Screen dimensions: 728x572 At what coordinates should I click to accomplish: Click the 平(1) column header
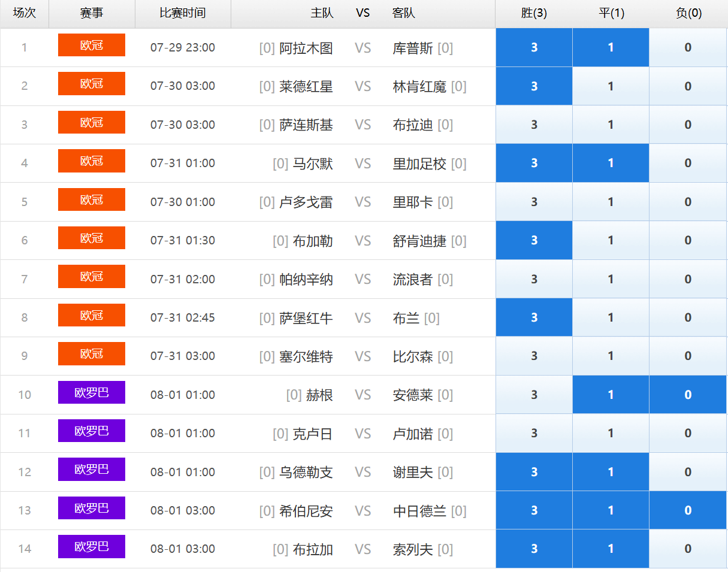(611, 13)
